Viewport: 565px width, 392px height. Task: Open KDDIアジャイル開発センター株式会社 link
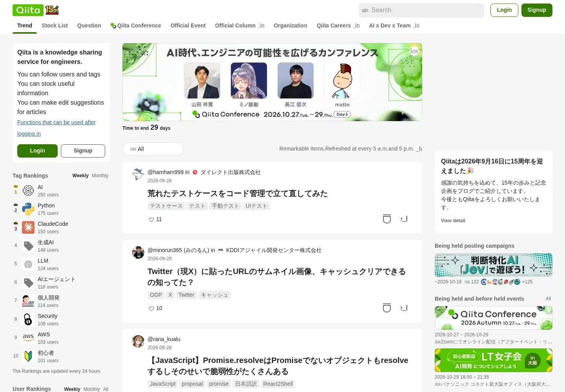click(x=274, y=250)
